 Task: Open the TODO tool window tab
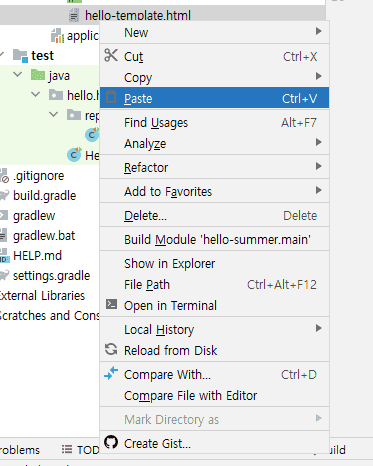point(81,450)
